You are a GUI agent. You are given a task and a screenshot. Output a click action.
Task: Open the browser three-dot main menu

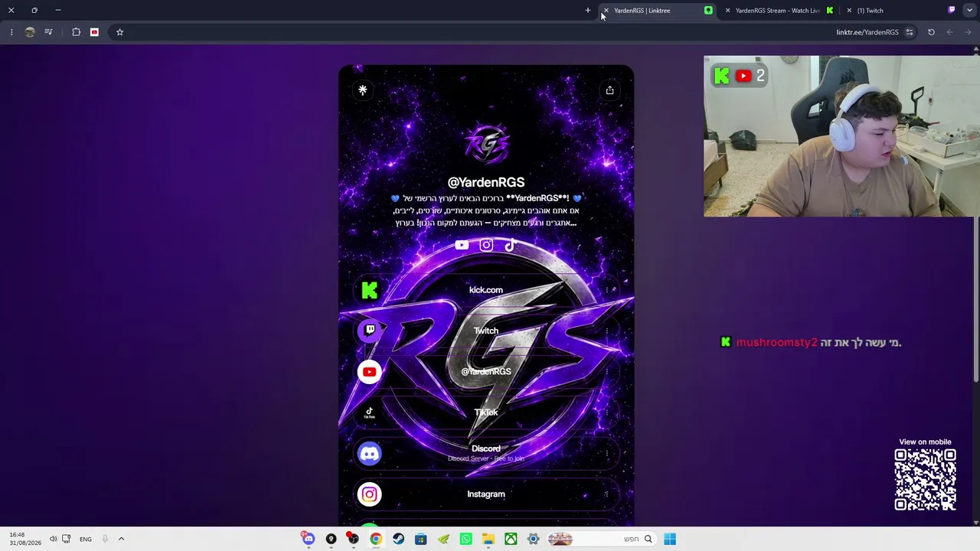point(11,32)
